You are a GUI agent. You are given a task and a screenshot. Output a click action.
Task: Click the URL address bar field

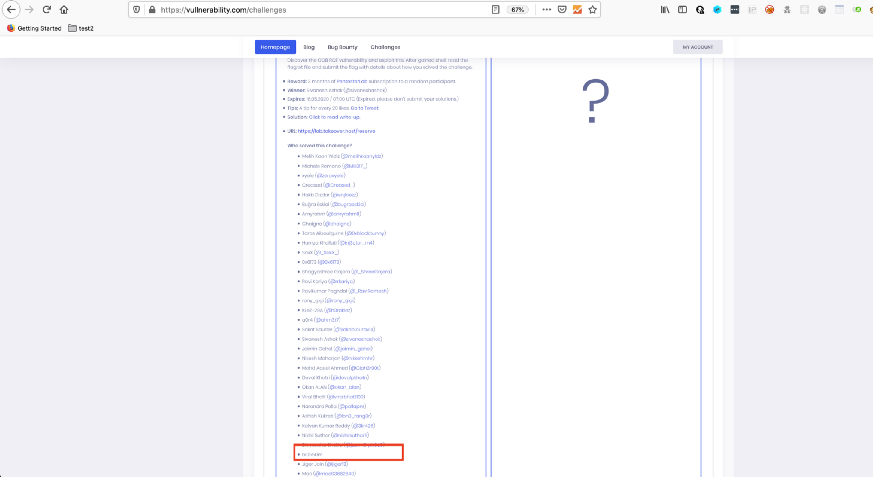pos(320,9)
